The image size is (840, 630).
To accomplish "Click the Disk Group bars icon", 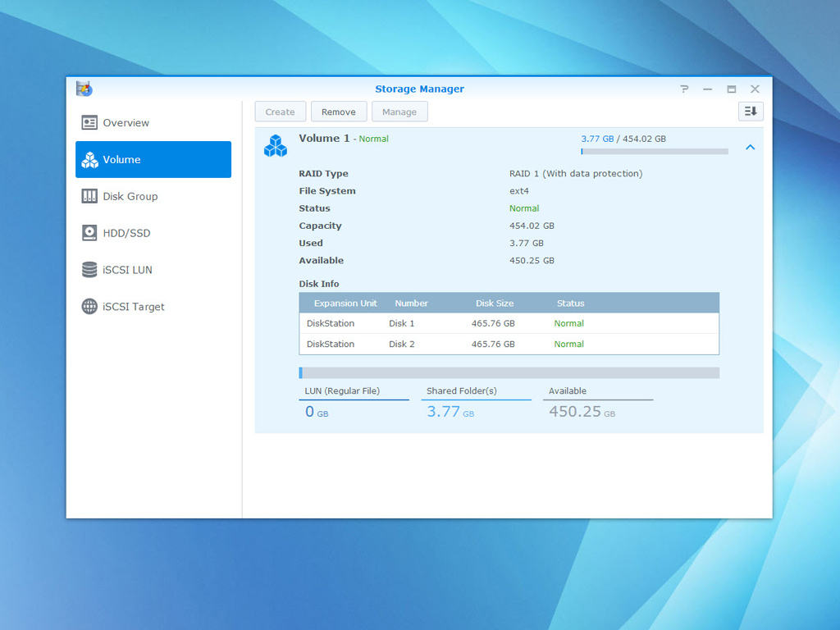I will 89,196.
